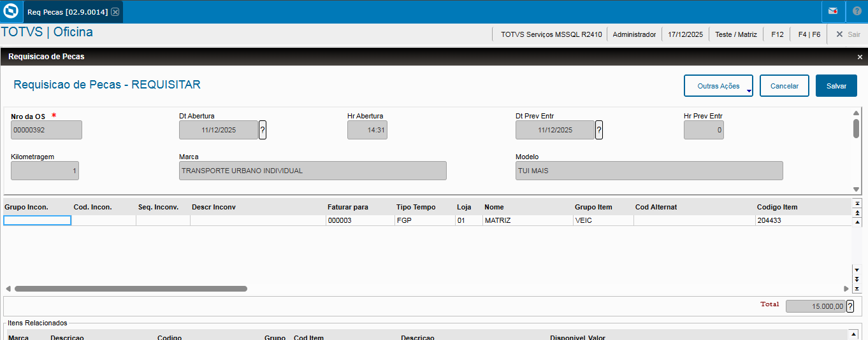Click the 17/12/2025 date item
Screen dimensions: 868x340
pyautogui.click(x=685, y=34)
